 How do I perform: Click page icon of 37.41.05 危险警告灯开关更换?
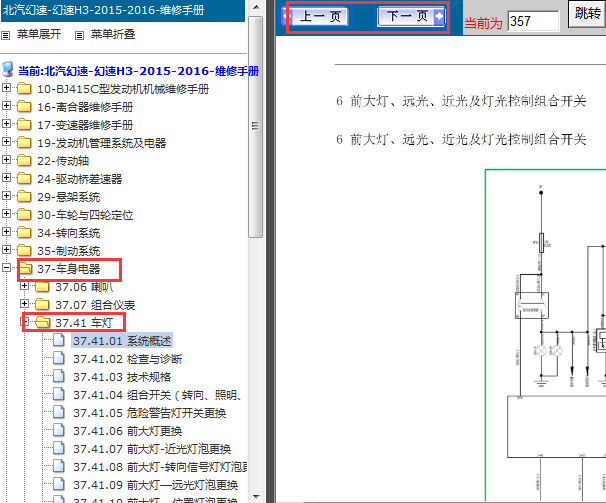[59, 412]
